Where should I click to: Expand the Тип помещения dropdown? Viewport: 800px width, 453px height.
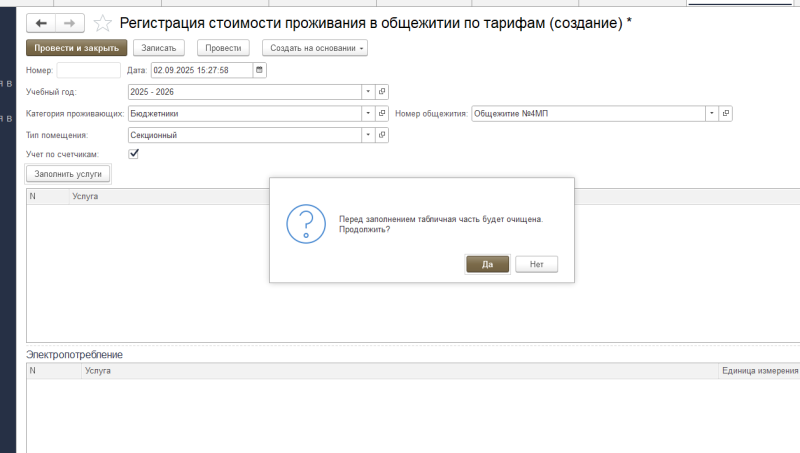(368, 134)
